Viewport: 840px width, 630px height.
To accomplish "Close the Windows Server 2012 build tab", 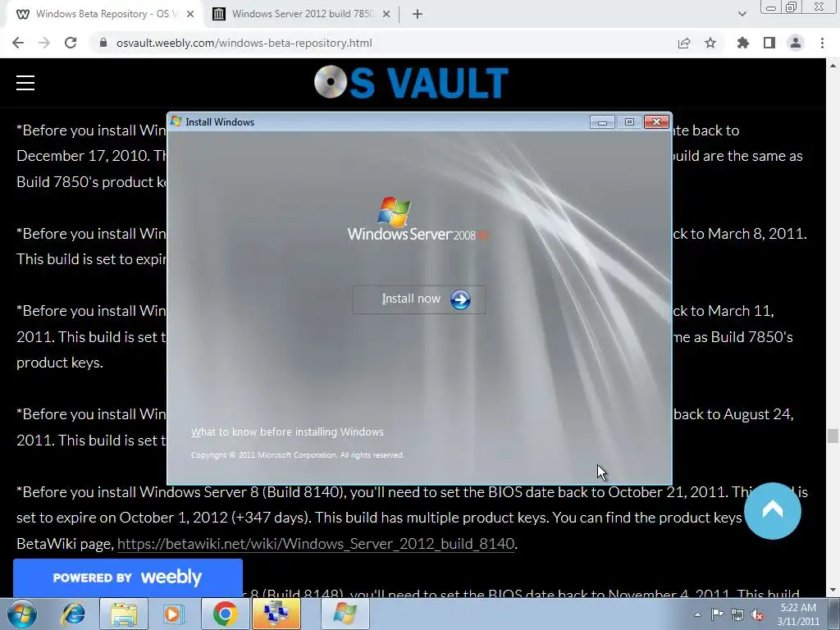I will [x=386, y=14].
